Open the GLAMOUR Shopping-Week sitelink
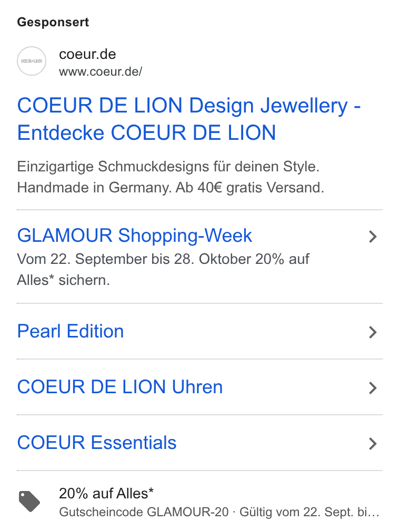The width and height of the screenshot is (400, 532). click(134, 236)
